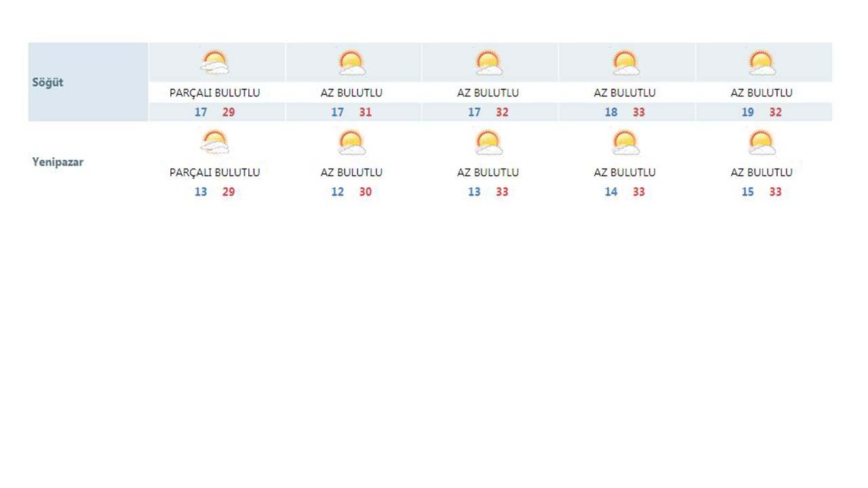This screenshot has width=868, height=488.
Task: Click Söğüt AZ BULUTLU above 18 33
Action: (x=625, y=93)
